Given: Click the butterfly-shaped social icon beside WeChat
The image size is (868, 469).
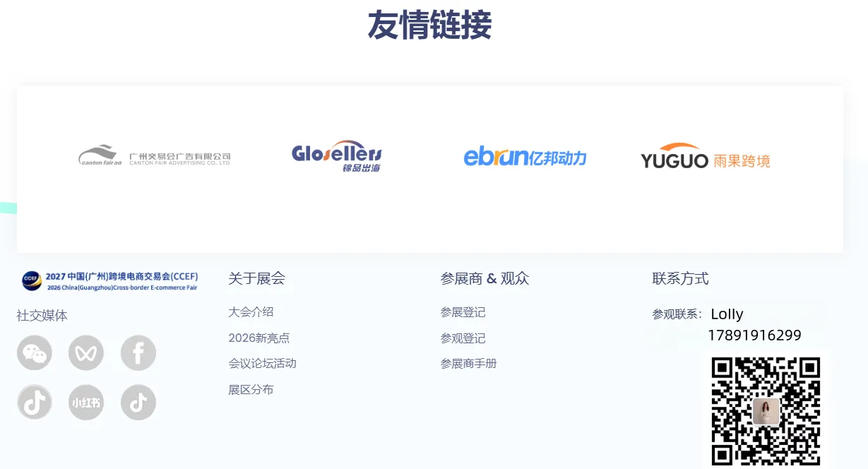Looking at the screenshot, I should (x=86, y=353).
